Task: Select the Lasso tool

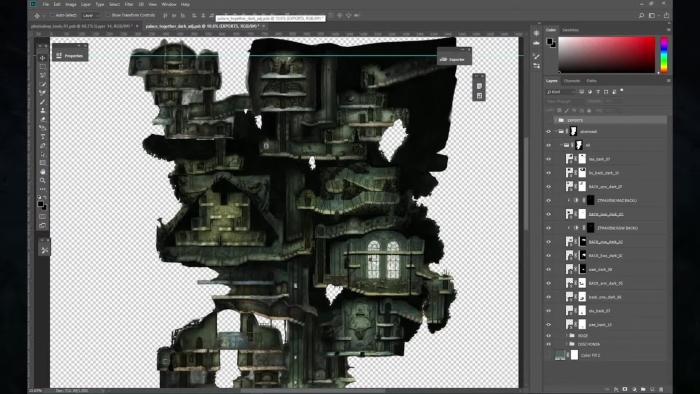Action: click(43, 75)
